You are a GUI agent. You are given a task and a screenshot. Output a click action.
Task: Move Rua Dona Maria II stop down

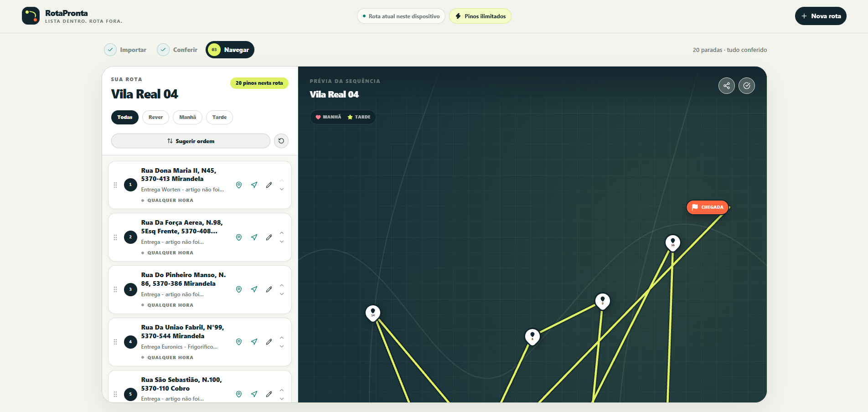pos(282,189)
